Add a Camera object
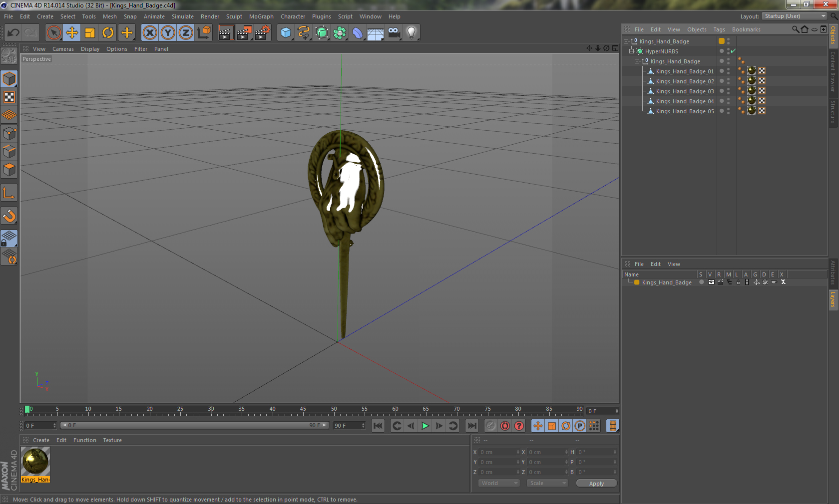 coord(394,33)
